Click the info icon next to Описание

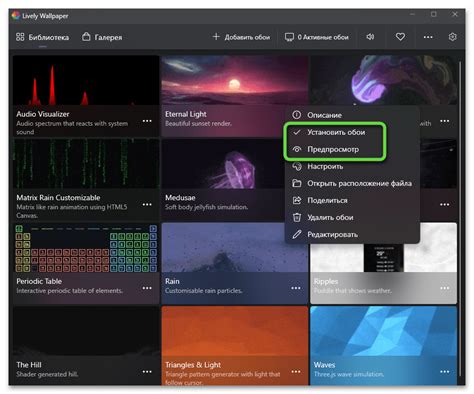coord(296,115)
